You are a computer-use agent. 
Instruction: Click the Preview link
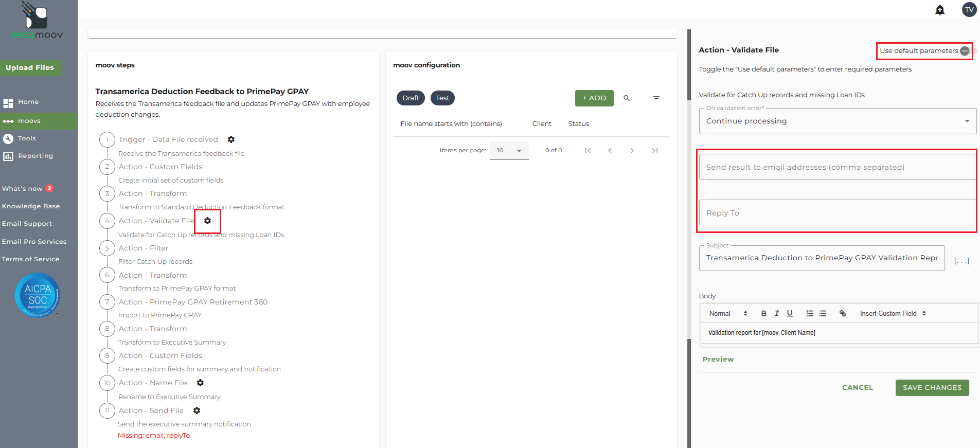pyautogui.click(x=718, y=360)
